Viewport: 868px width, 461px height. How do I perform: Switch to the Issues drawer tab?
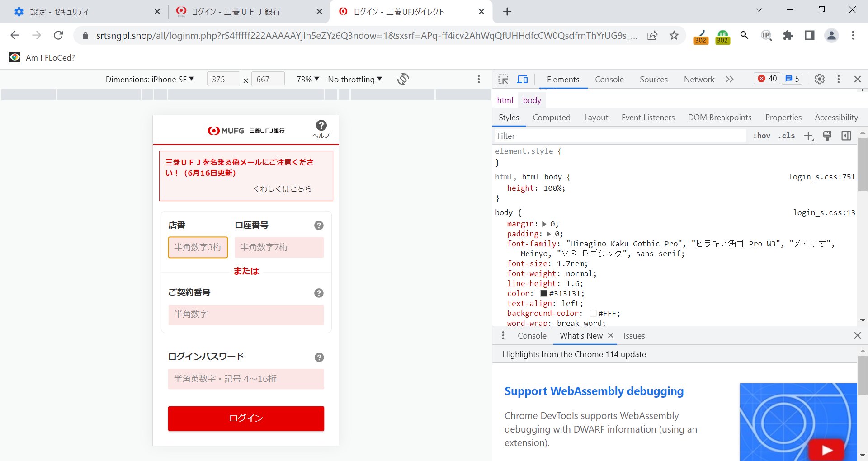pyautogui.click(x=634, y=336)
